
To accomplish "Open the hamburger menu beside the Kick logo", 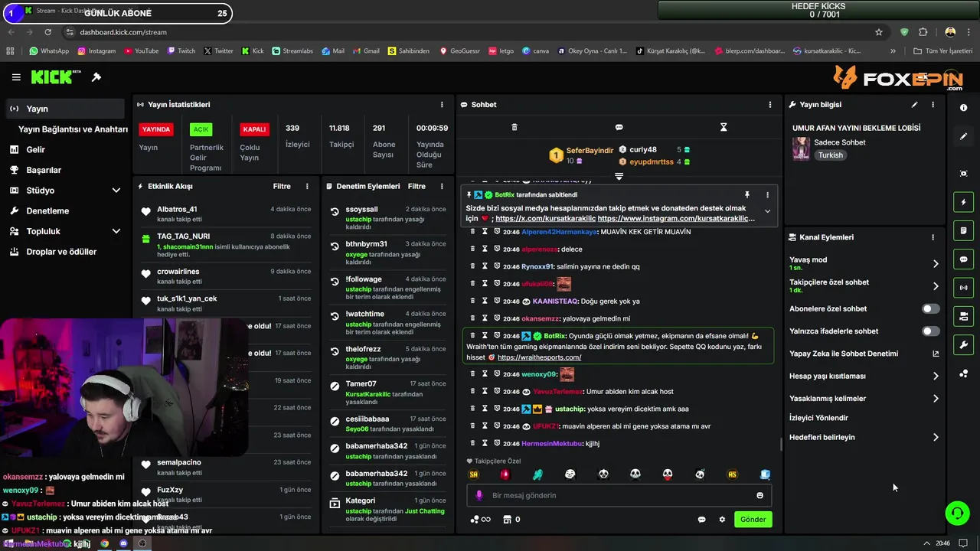I will (16, 77).
